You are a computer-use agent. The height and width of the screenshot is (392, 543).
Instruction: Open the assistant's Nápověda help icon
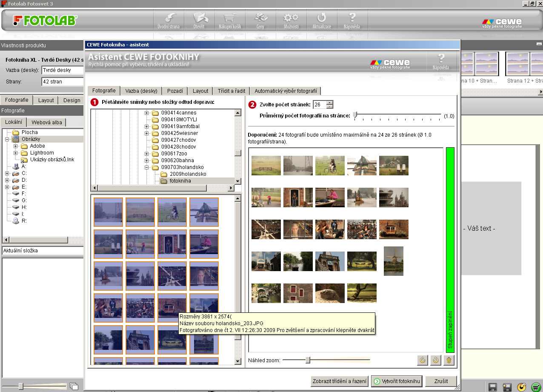[x=441, y=61]
